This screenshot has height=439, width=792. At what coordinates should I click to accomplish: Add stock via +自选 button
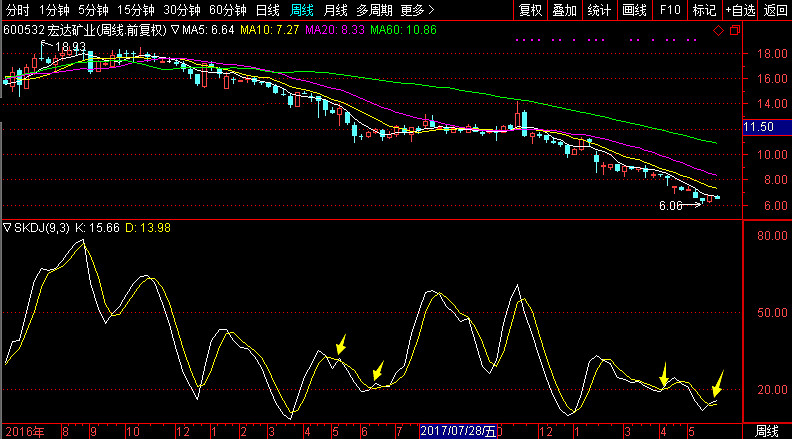[741, 10]
